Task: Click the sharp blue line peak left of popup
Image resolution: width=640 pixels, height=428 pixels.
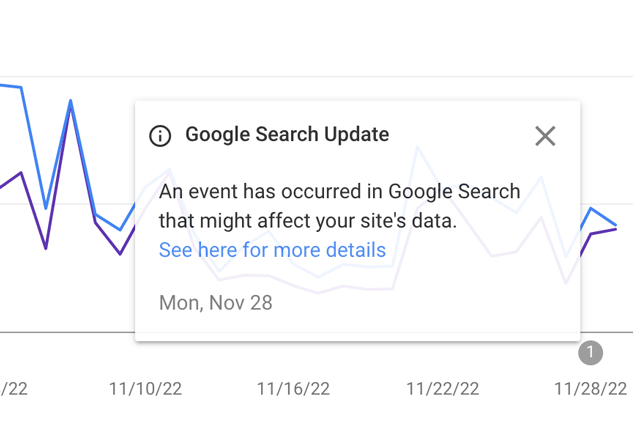Action: coord(71,101)
